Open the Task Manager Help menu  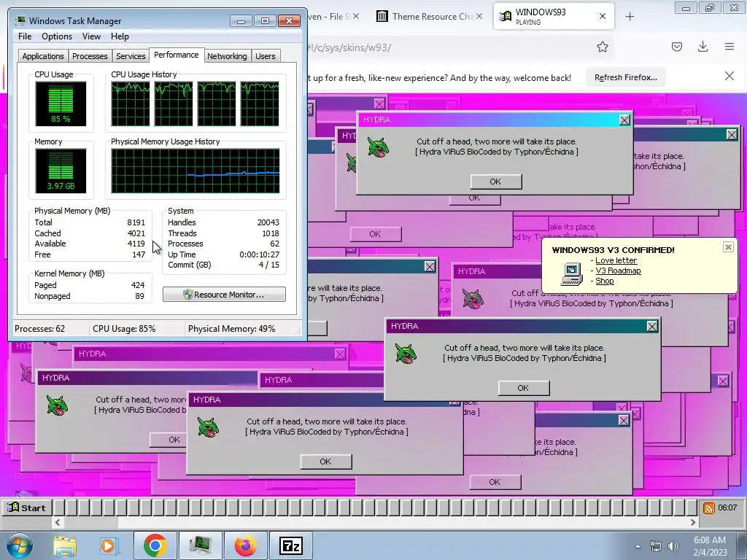pyautogui.click(x=120, y=36)
